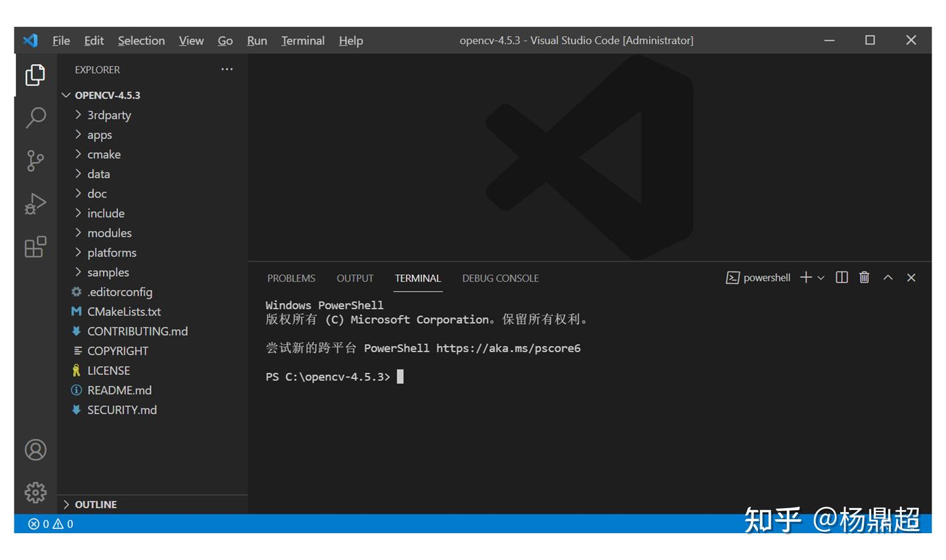Expand the OUTLINE section
This screenshot has height=560, width=946.
coord(96,504)
